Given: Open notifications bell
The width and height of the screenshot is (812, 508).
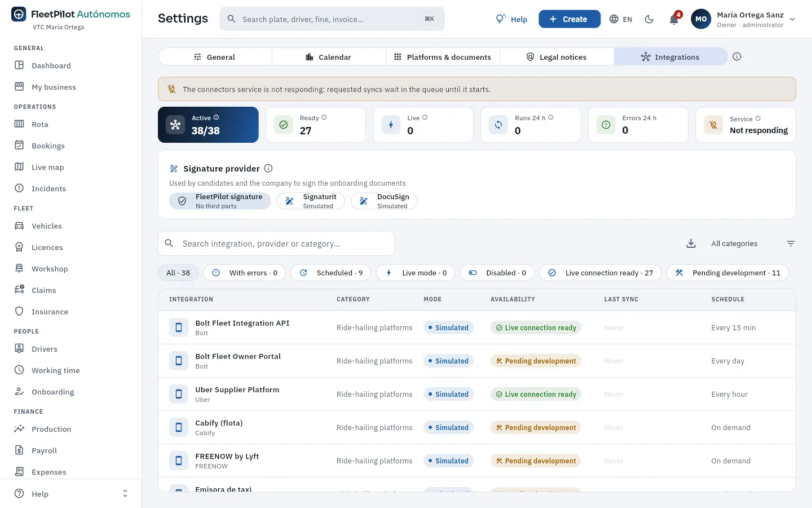Looking at the screenshot, I should coord(674,19).
